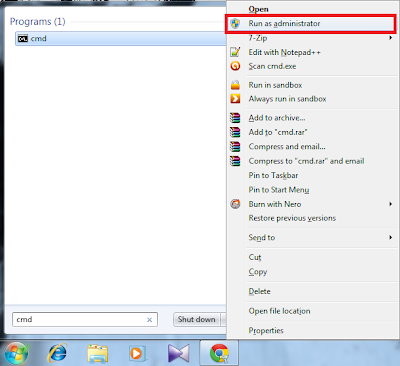Open the Send to menu entry
This screenshot has width=400, height=366.
pos(262,237)
